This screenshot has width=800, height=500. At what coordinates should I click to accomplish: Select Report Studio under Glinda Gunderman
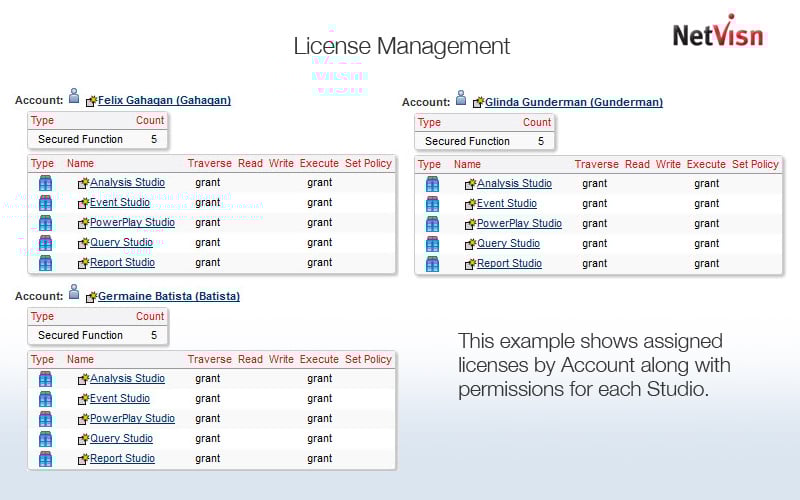click(509, 264)
